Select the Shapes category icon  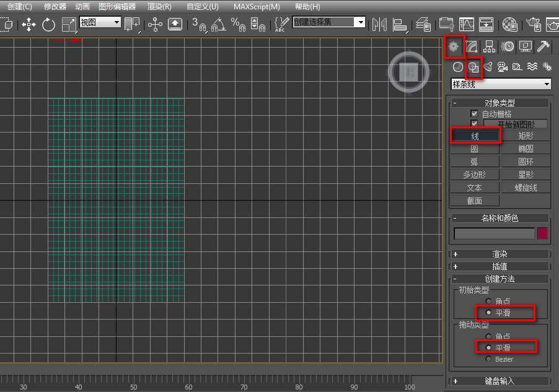click(473, 67)
